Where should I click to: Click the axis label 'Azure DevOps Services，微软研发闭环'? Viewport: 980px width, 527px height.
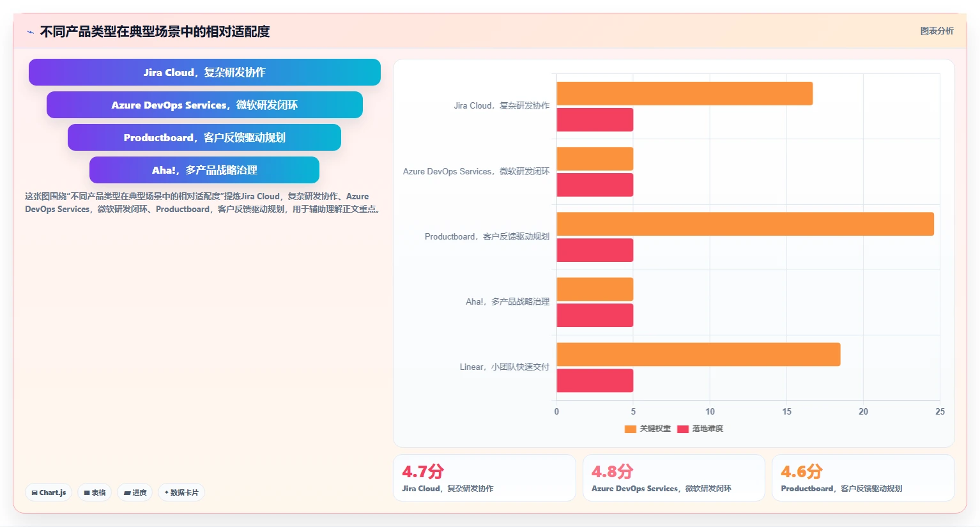pyautogui.click(x=476, y=171)
